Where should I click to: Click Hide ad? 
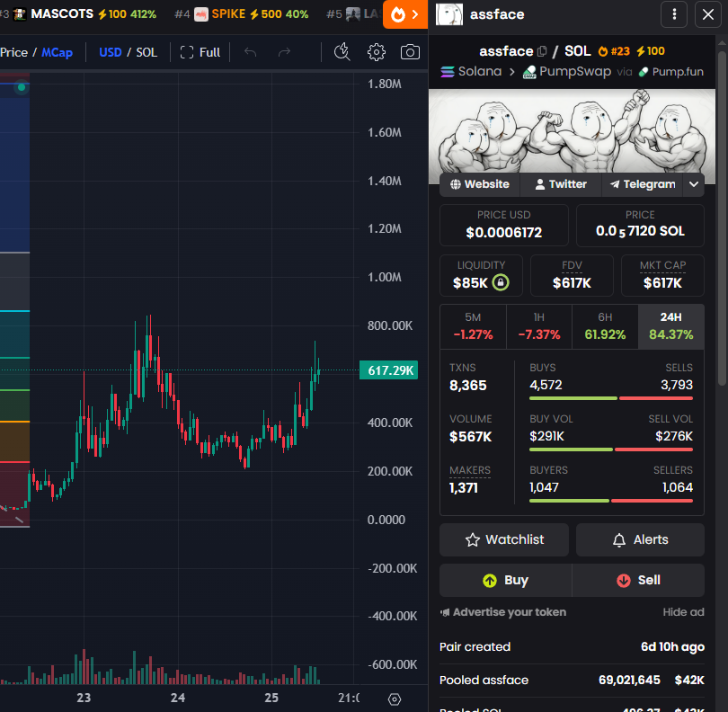tap(683, 612)
